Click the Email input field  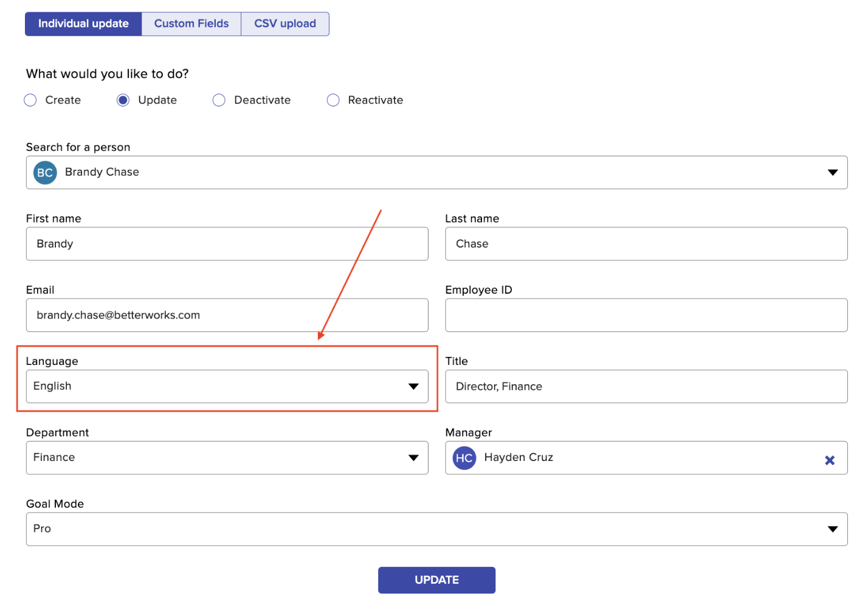[227, 315]
